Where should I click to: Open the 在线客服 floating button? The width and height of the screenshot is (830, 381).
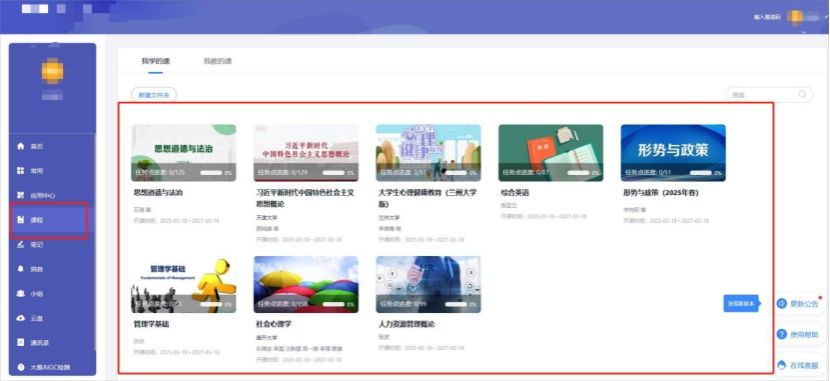click(798, 365)
